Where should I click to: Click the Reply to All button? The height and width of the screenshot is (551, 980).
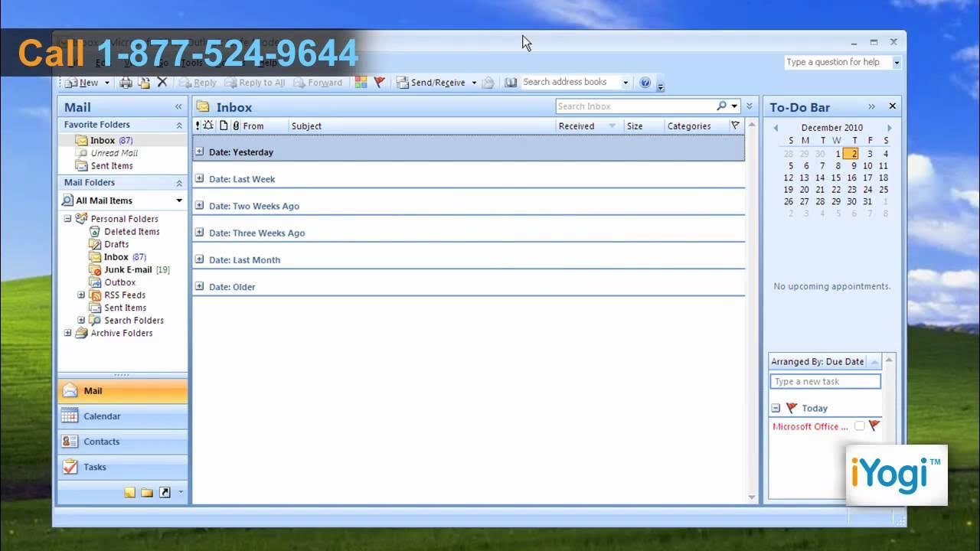click(255, 83)
